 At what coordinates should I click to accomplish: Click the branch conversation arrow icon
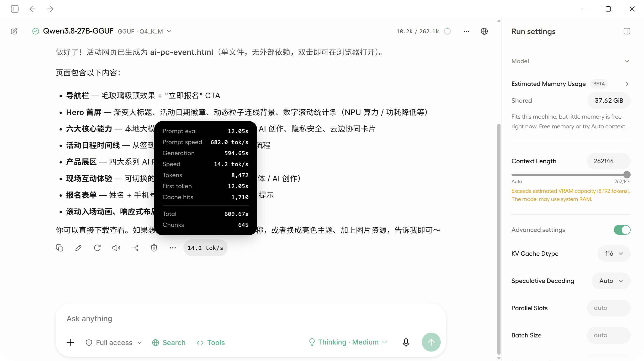(x=135, y=248)
